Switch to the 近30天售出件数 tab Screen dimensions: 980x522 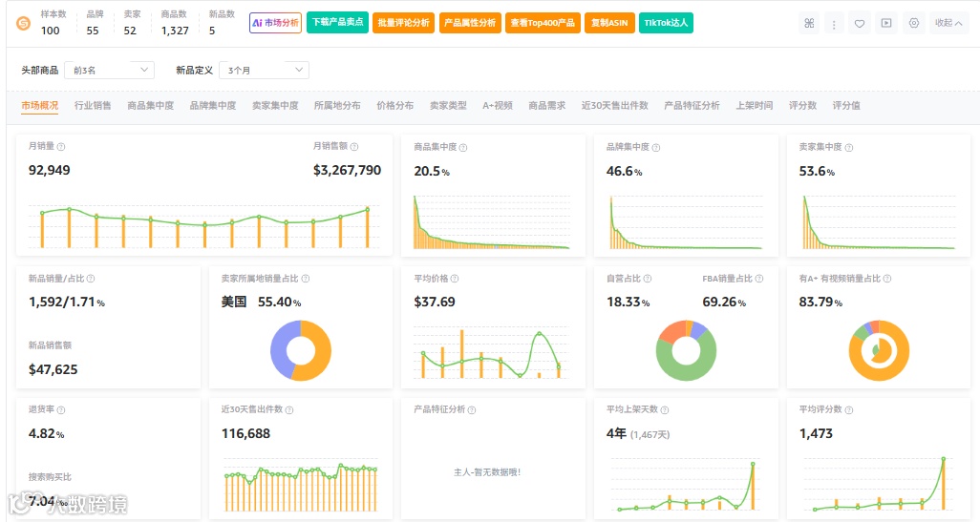click(x=614, y=106)
